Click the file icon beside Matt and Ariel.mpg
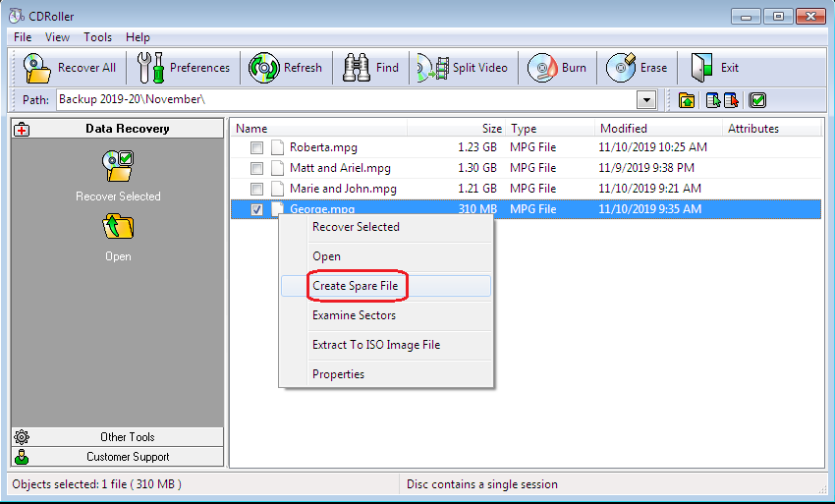The image size is (835, 504). tap(277, 168)
